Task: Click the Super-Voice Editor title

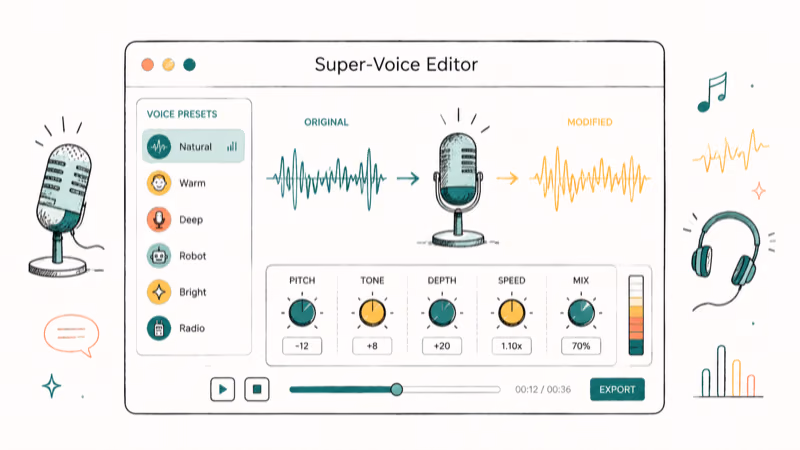Action: tap(396, 65)
